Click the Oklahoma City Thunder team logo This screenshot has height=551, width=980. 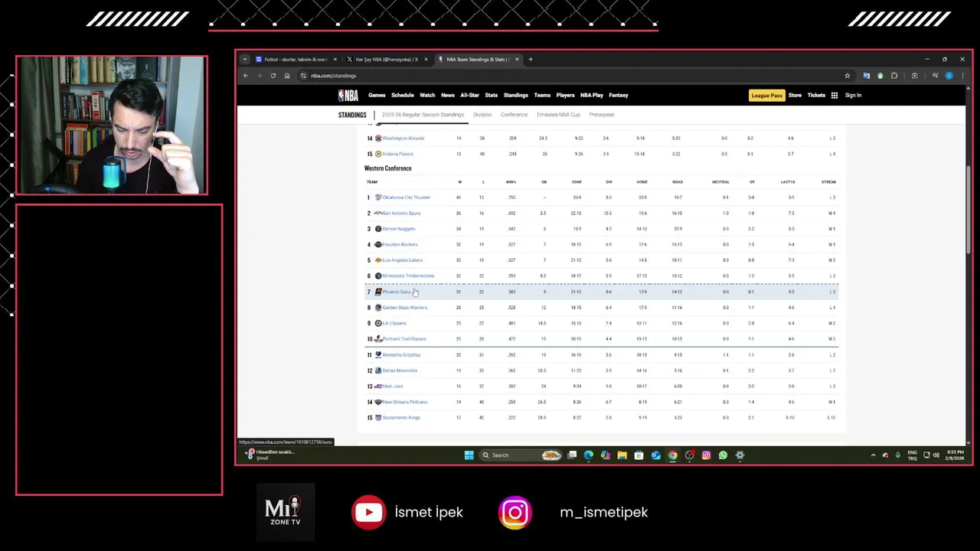[x=378, y=197]
